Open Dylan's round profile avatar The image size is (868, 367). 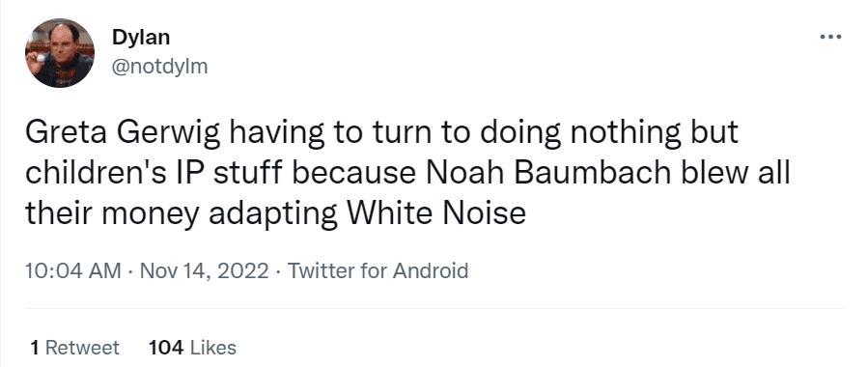tap(59, 52)
